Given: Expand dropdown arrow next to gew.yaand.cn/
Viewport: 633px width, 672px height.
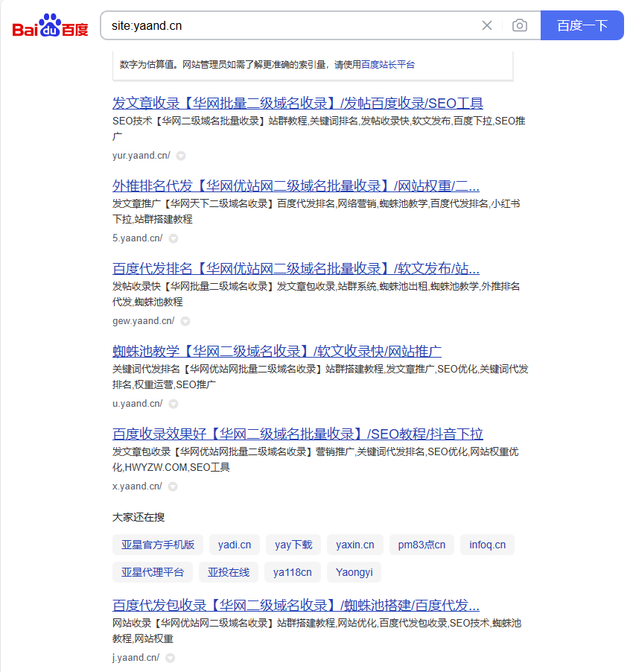Looking at the screenshot, I should click(x=185, y=321).
